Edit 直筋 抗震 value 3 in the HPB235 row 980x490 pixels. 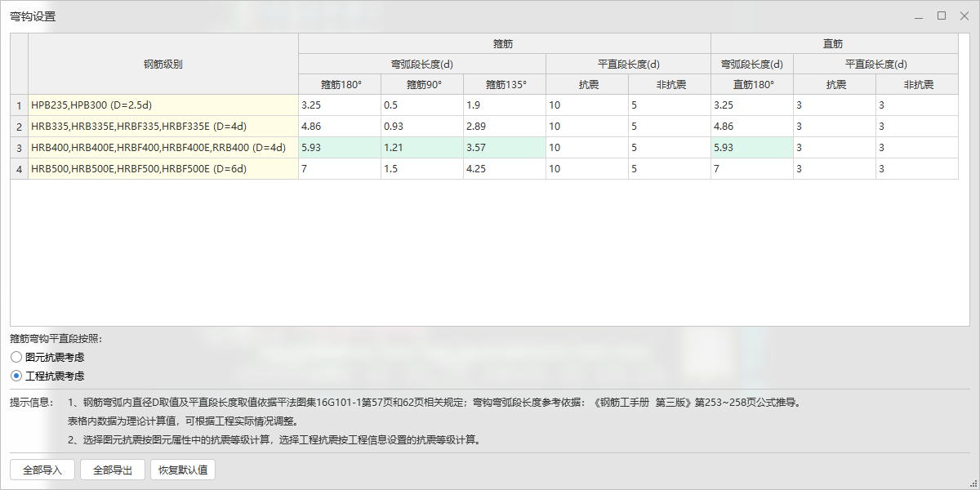pos(835,105)
